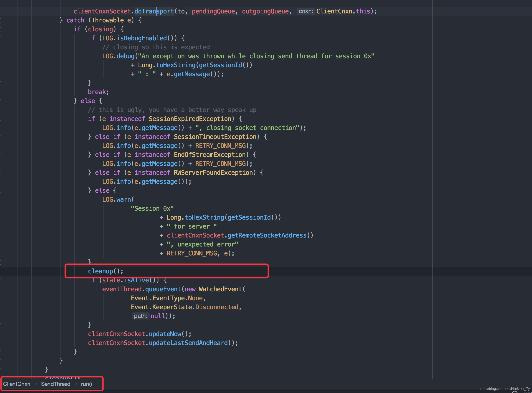Click the 'closing so this is expected' comment

click(156, 47)
